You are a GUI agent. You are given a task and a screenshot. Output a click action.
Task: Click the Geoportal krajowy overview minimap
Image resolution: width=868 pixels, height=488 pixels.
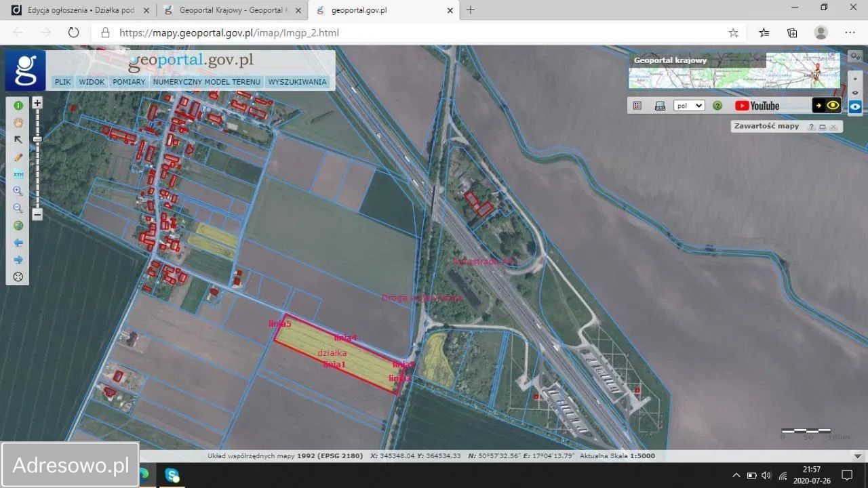[734, 70]
